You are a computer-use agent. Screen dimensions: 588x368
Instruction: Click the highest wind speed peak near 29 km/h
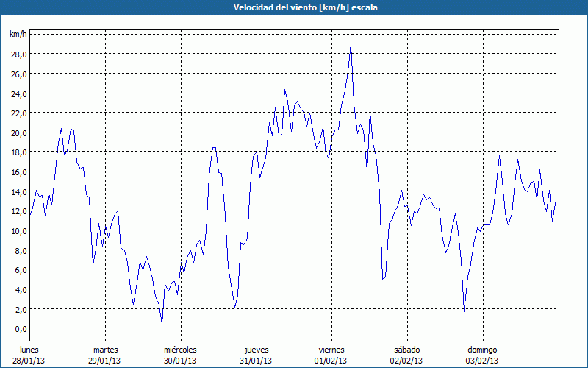[x=351, y=45]
